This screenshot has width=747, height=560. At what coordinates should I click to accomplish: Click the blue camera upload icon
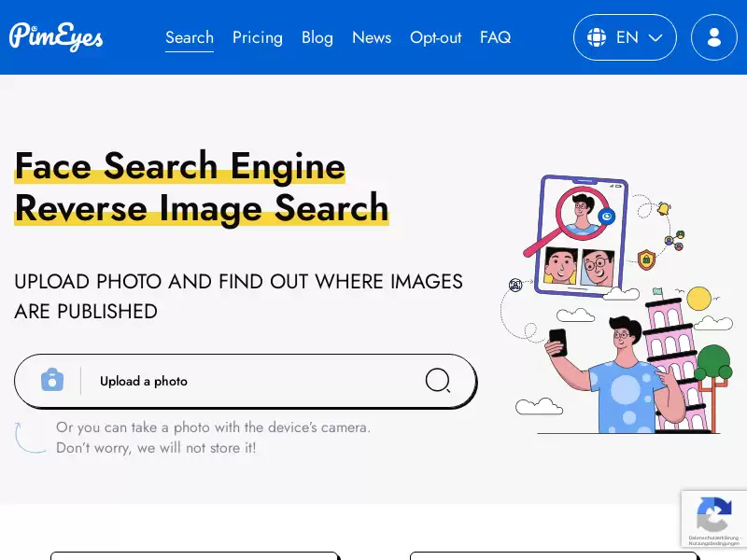52,380
